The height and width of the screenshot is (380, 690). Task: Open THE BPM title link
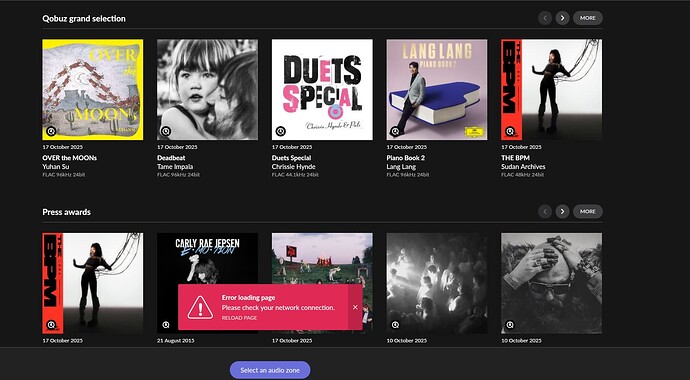(515, 158)
